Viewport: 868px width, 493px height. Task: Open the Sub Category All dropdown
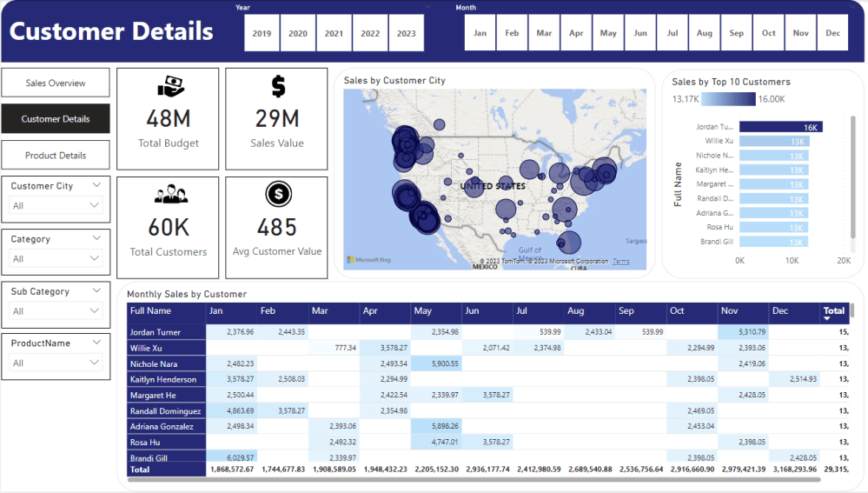[x=56, y=310]
